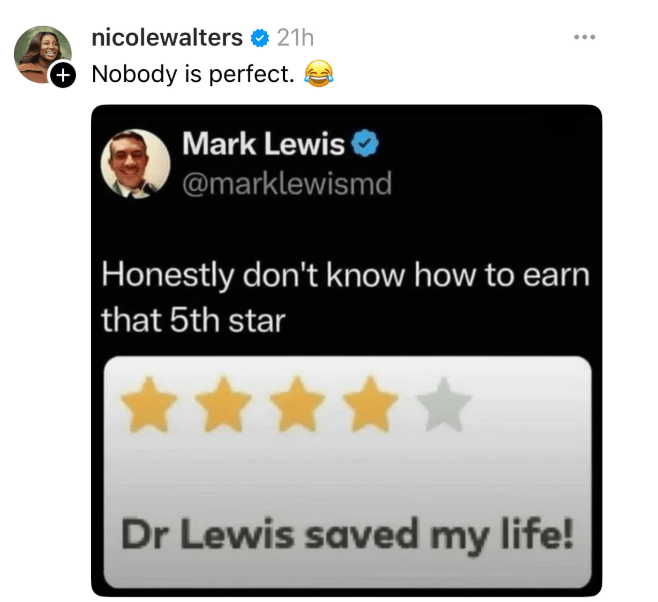
Task: Click the plus follow badge on avatar
Action: 63,75
